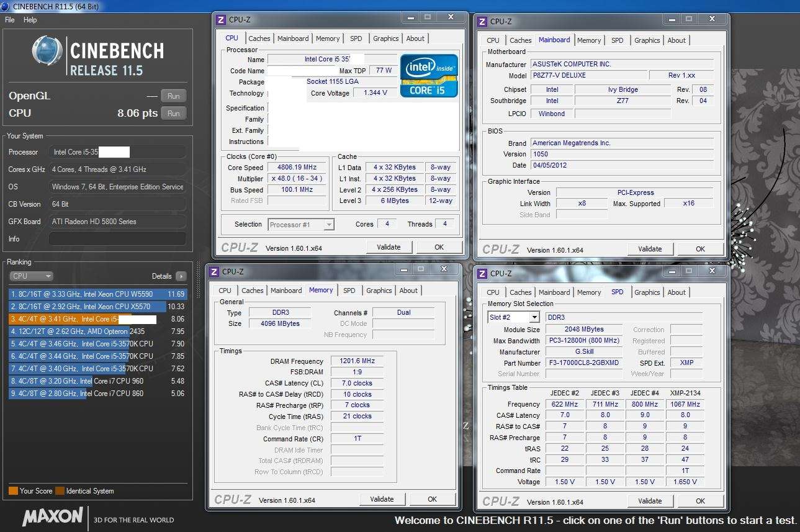Click the Cinebench sphere logo

(x=47, y=51)
